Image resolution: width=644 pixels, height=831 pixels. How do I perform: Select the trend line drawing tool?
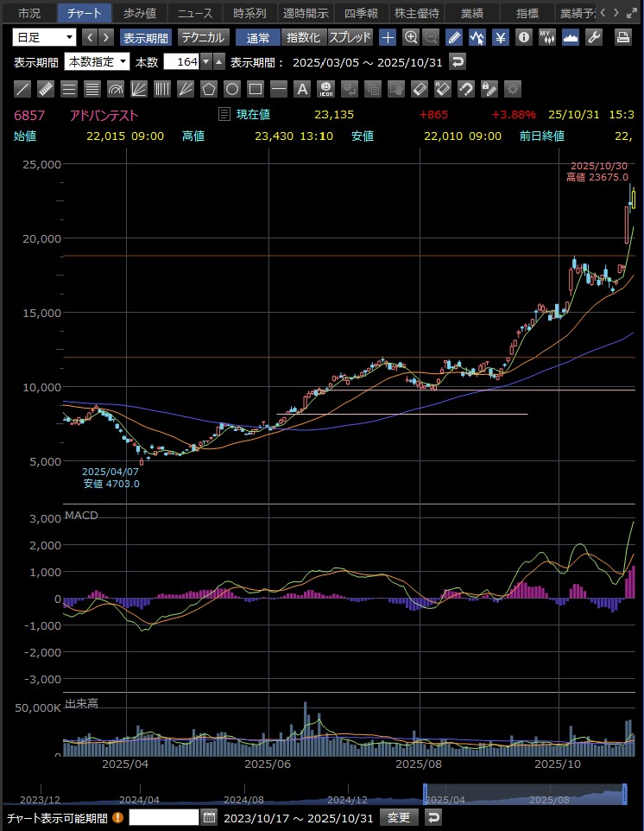[23, 88]
